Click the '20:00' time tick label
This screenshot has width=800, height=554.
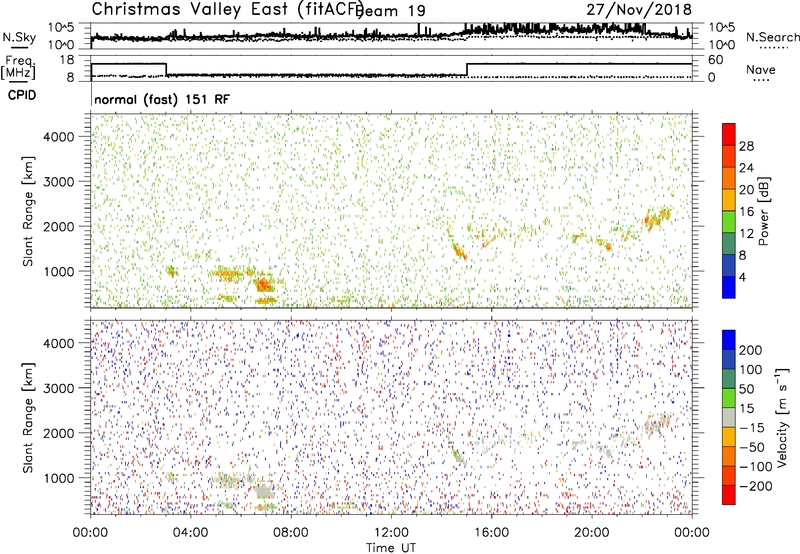(591, 533)
